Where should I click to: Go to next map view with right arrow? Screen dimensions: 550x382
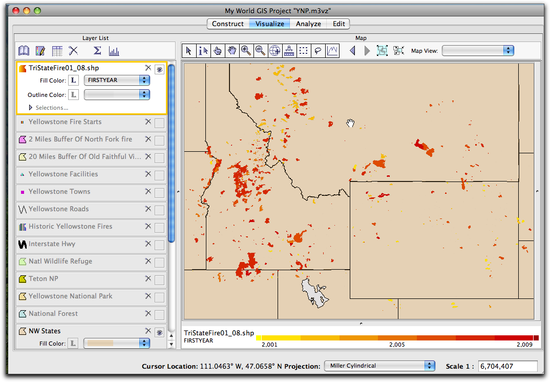pos(367,51)
